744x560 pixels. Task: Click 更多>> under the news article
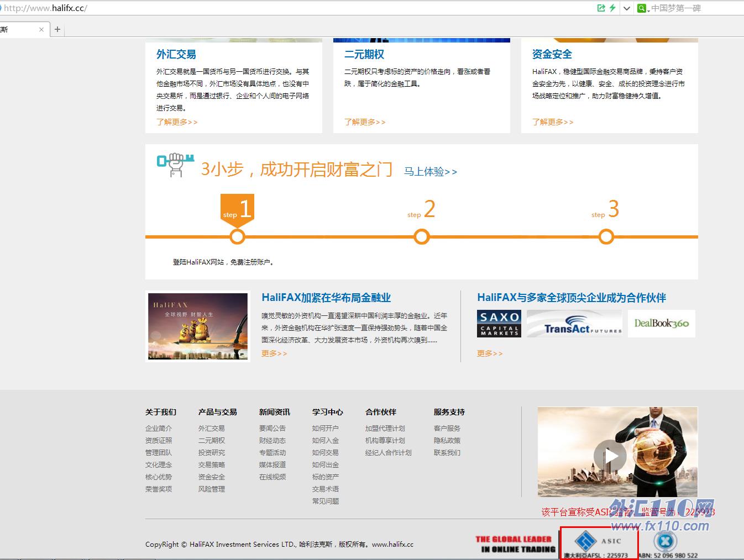[x=274, y=353]
